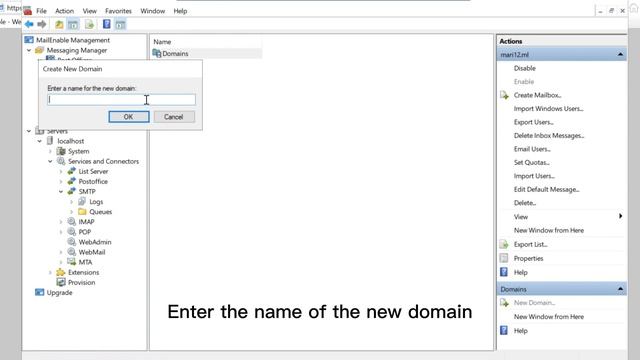Open the File menu
The height and width of the screenshot is (360, 640).
pos(41,11)
